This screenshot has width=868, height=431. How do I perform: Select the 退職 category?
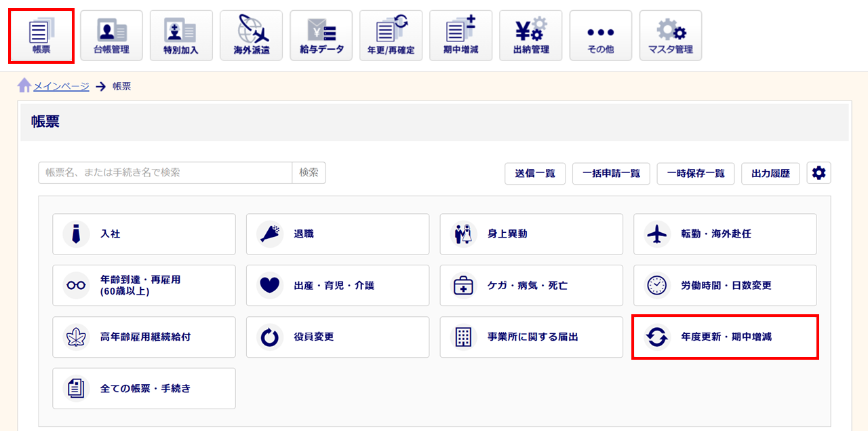pos(338,234)
